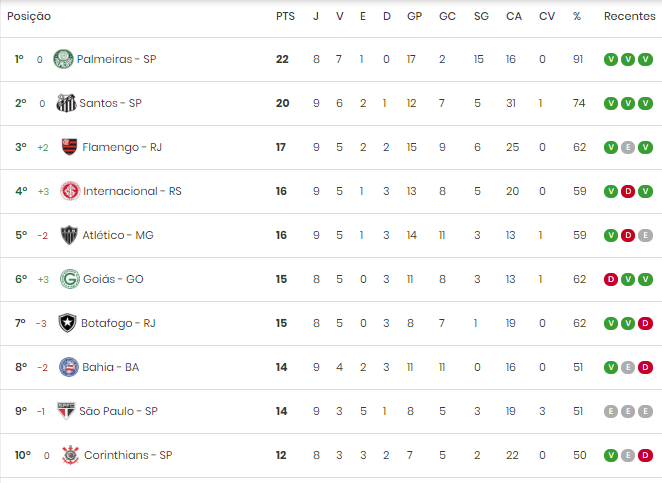This screenshot has width=662, height=483.
Task: Click the Bahia club crest
Action: [69, 367]
